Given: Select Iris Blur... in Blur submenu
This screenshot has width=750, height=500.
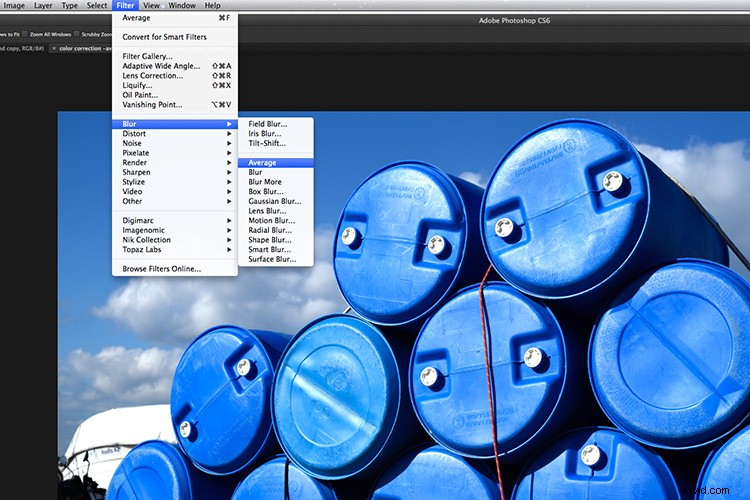Looking at the screenshot, I should click(276, 133).
